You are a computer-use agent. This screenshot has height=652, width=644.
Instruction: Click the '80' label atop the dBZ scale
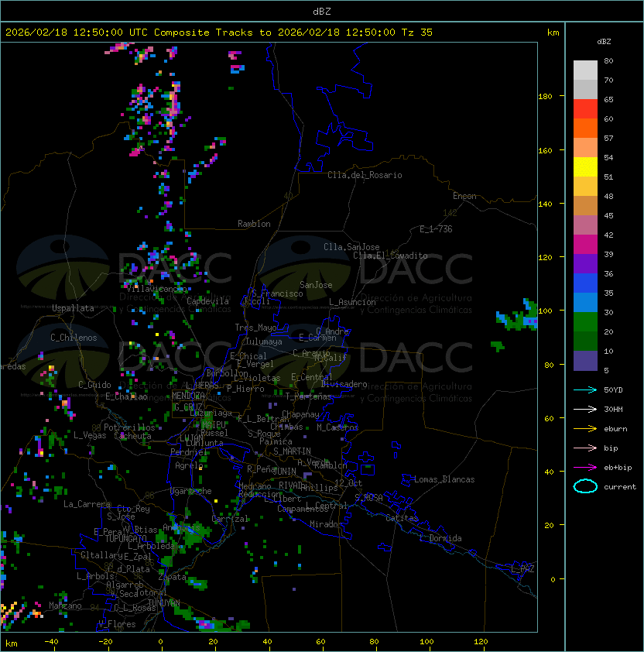(x=608, y=60)
